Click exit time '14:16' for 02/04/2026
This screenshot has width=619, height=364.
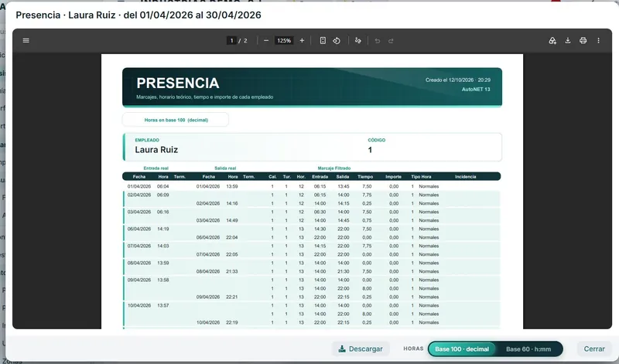coord(232,203)
